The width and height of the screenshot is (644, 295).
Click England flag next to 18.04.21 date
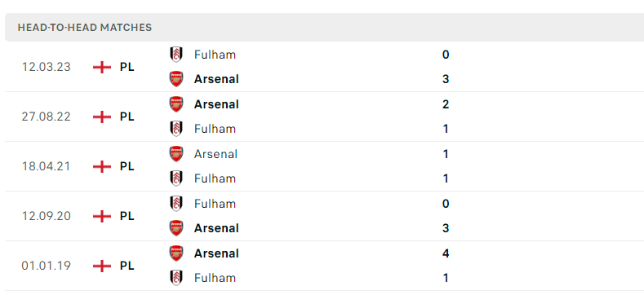(x=102, y=166)
